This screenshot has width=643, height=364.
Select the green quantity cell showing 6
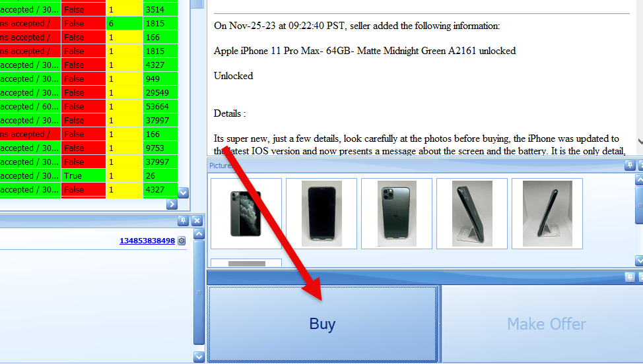[x=124, y=23]
